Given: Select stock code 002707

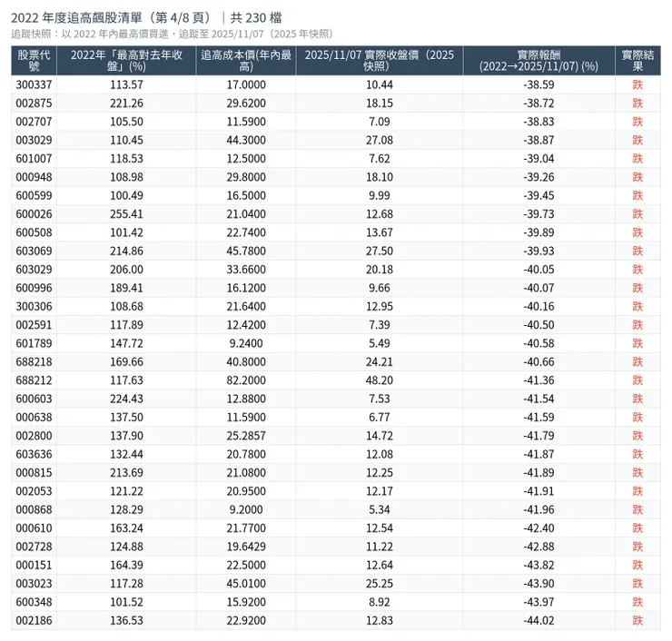Looking at the screenshot, I should coord(34,122).
